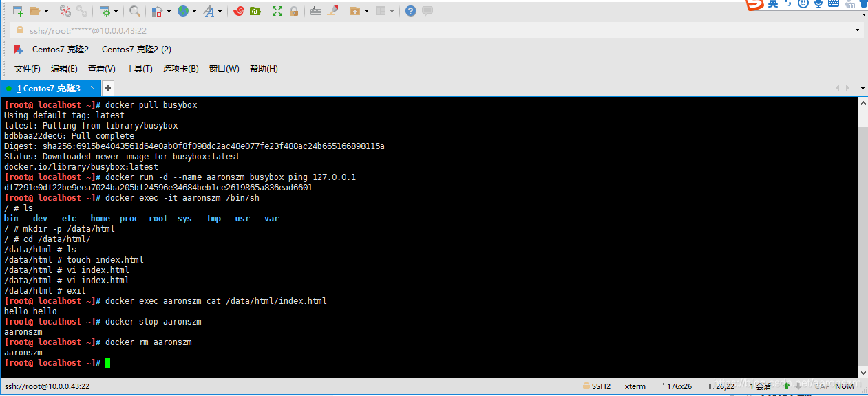The image size is (868, 396).
Task: Click the Font icon
Action: [x=209, y=11]
